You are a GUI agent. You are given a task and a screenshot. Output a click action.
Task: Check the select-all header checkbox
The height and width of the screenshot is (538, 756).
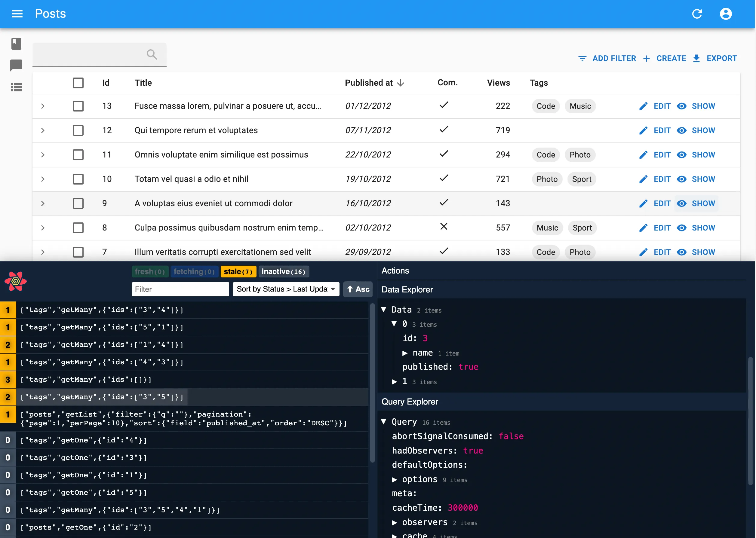(78, 83)
